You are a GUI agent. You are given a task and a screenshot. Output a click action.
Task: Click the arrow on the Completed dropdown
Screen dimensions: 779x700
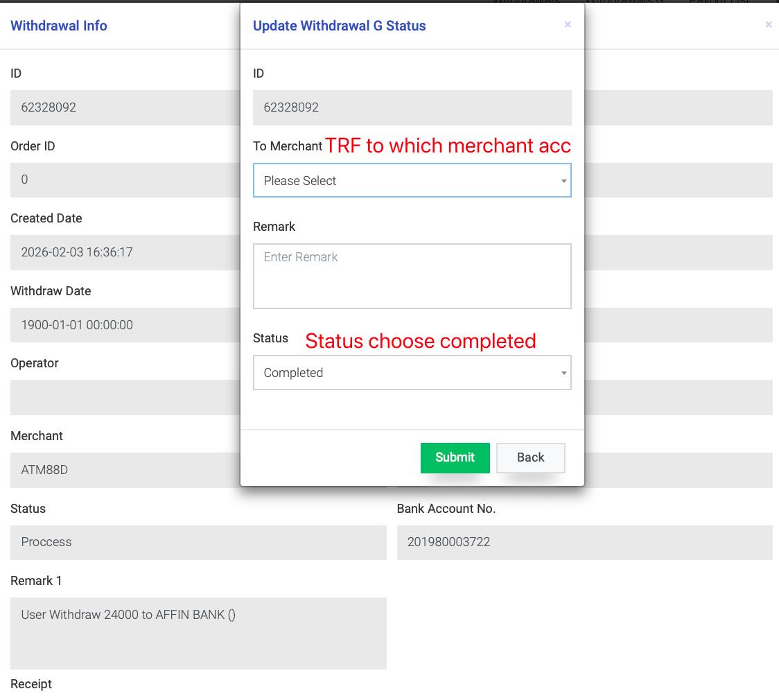point(563,373)
